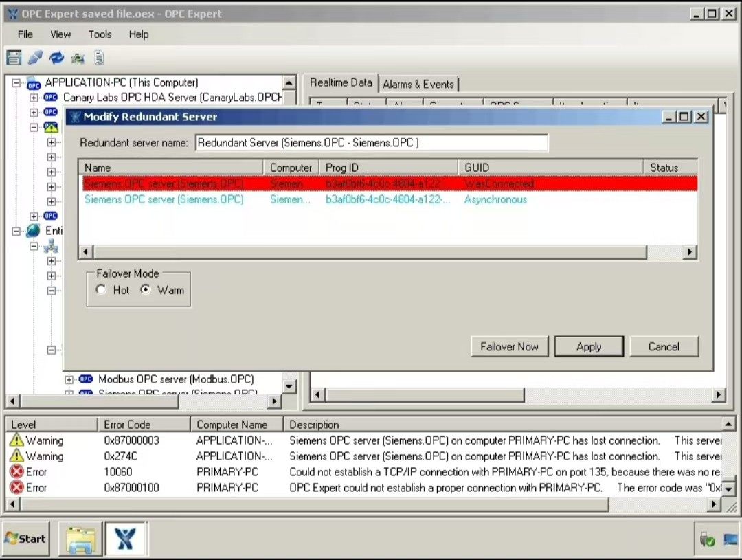This screenshot has width=742, height=560.
Task: Click the Save toolbar icon
Action: pos(14,58)
